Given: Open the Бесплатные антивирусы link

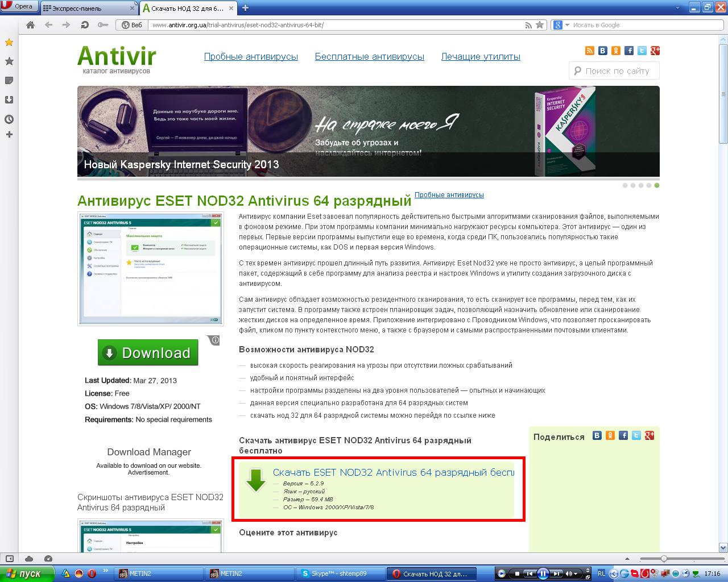Looking at the screenshot, I should 370,57.
